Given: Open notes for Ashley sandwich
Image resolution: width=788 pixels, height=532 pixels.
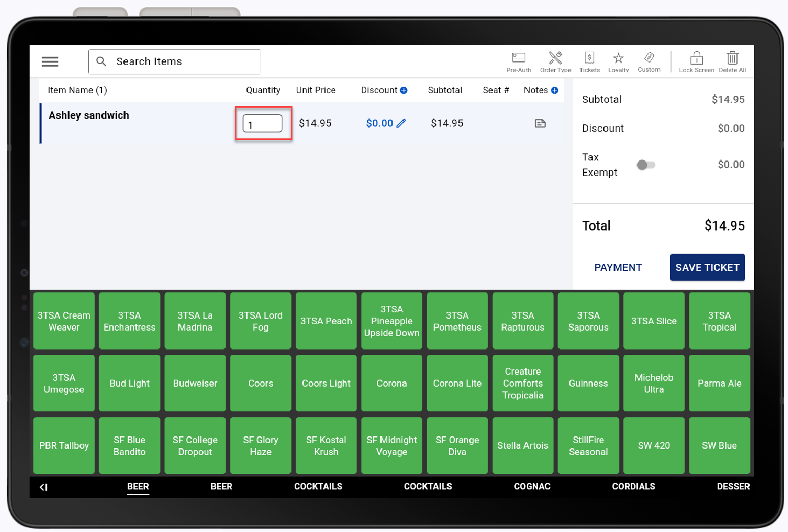Looking at the screenshot, I should (540, 123).
